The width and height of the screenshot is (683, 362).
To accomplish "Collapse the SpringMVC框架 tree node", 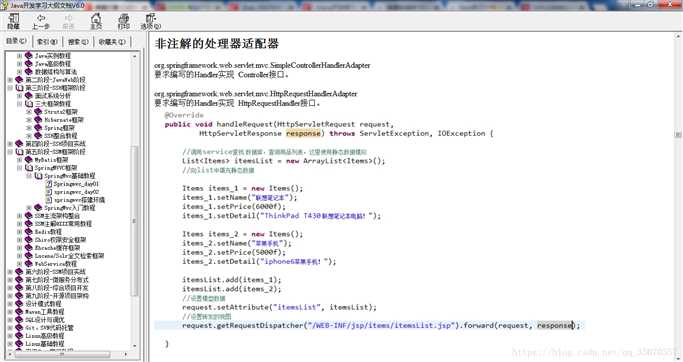I will (x=20, y=168).
